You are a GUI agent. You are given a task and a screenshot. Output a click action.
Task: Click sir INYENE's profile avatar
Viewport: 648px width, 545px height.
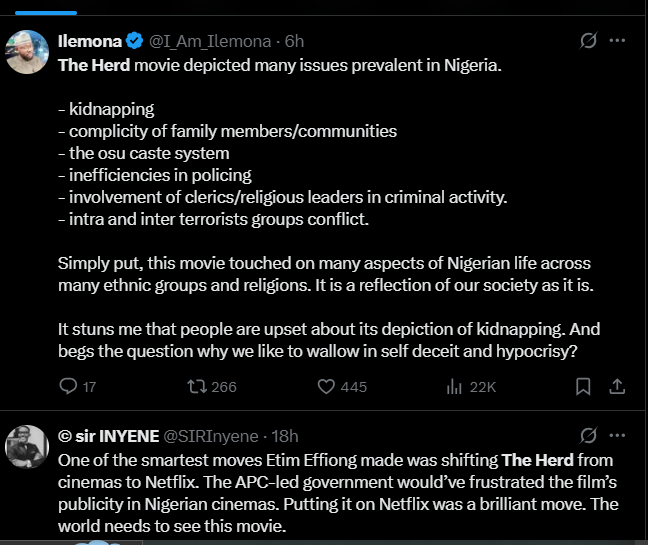28,446
